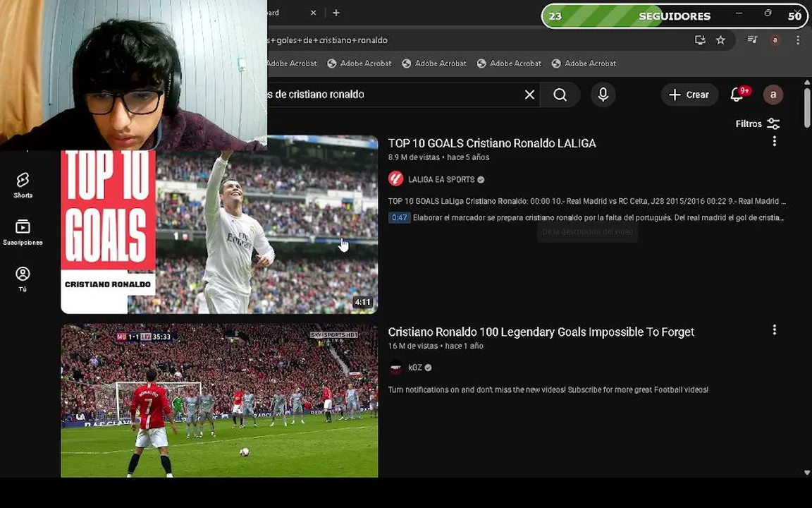Open the first Adobe Acrobat bookmark
This screenshot has height=508, width=812.
292,64
